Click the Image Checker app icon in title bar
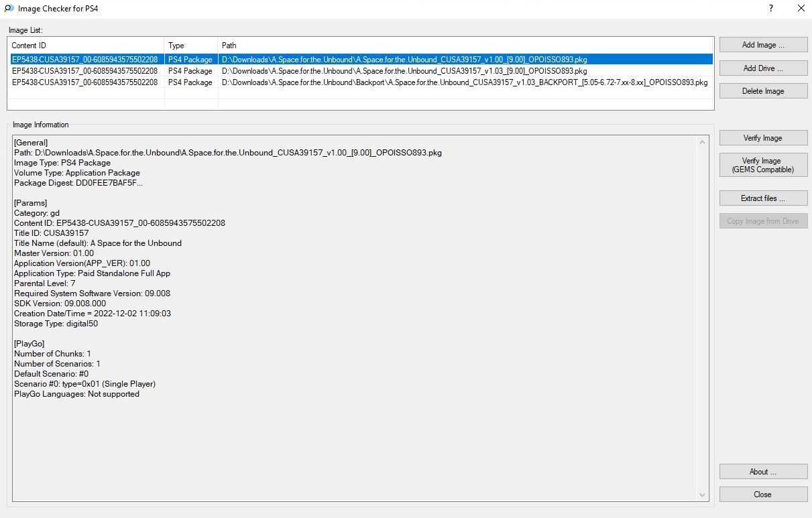 click(x=9, y=9)
